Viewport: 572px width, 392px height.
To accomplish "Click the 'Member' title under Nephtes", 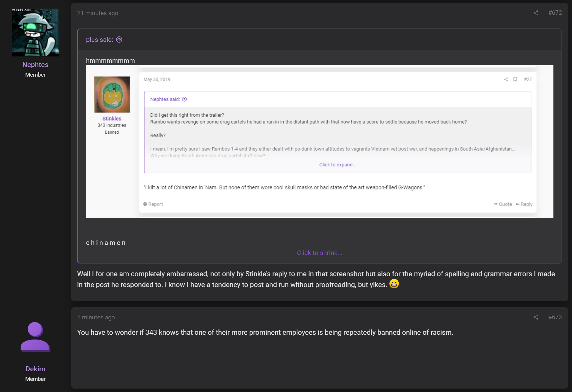I will click(35, 75).
